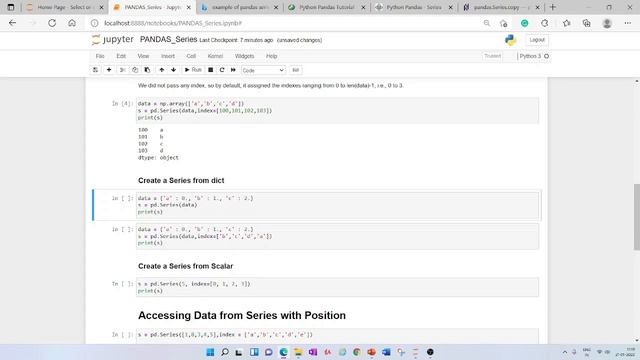Interrupt the kernel with the stop icon
This screenshot has width=640, height=360.
click(211, 70)
